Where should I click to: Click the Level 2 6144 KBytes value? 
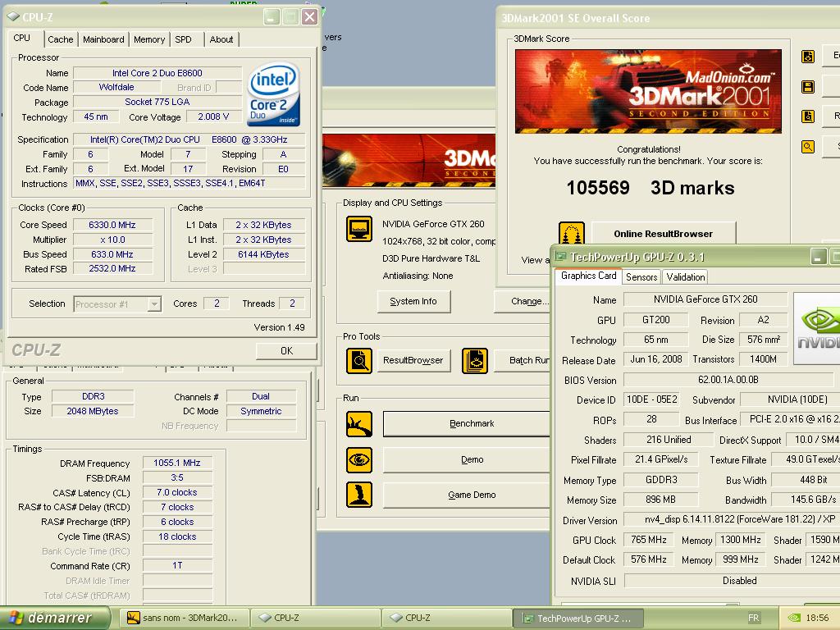tap(263, 254)
